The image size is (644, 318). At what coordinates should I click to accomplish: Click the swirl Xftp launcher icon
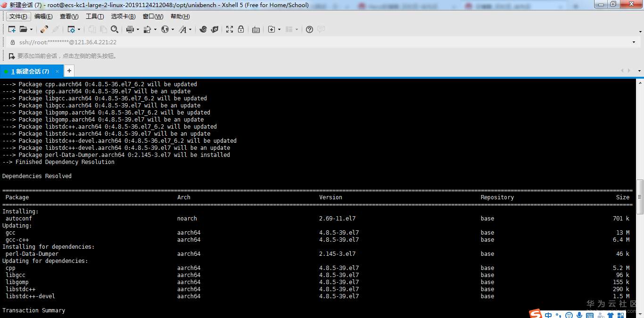pyautogui.click(x=203, y=29)
